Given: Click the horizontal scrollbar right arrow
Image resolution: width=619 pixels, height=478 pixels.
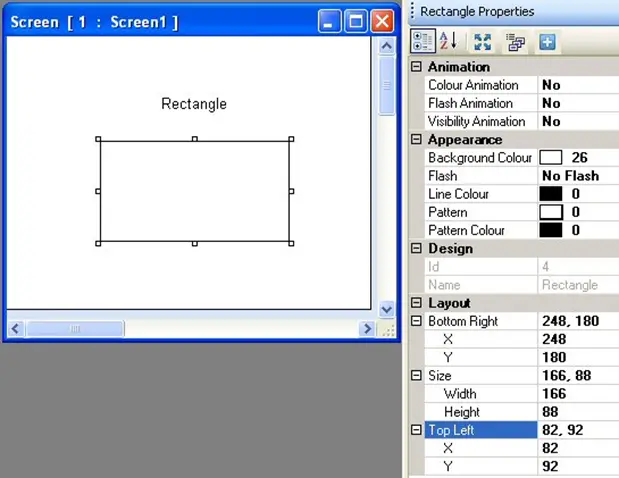Looking at the screenshot, I should [x=367, y=328].
